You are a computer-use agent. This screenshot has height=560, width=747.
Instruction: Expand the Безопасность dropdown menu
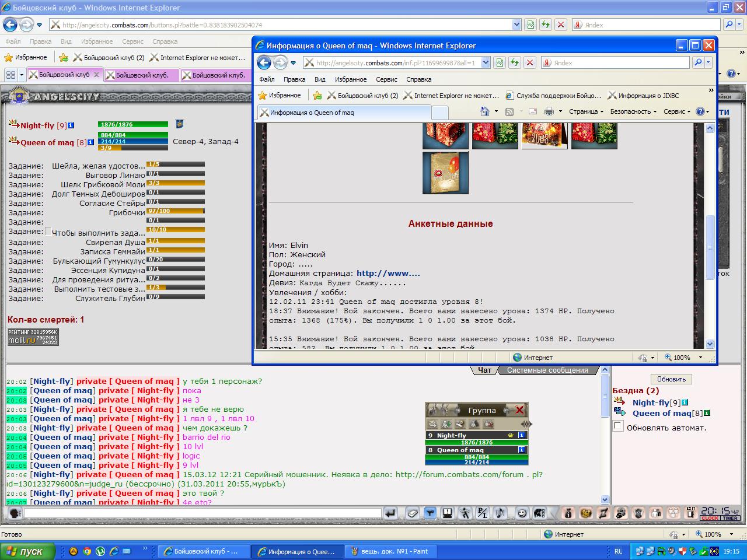633,111
